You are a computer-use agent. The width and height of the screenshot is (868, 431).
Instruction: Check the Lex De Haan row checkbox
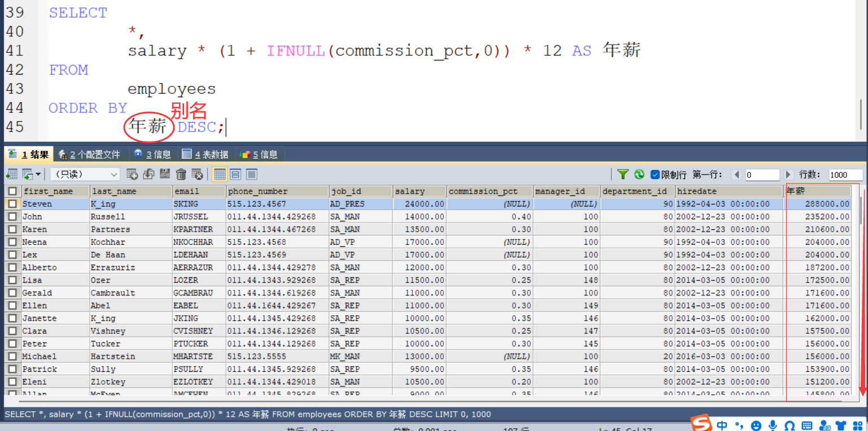tap(13, 255)
